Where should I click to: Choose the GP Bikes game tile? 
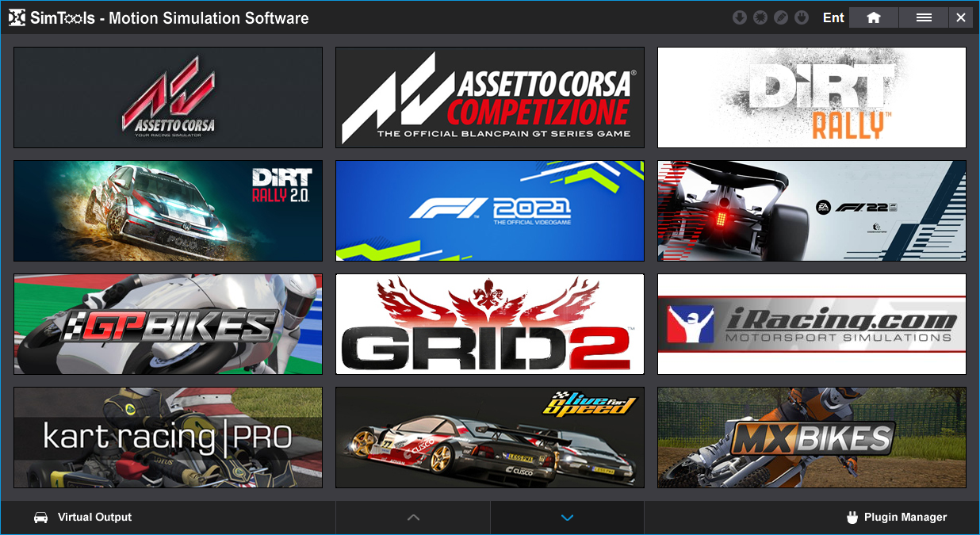[x=168, y=324]
